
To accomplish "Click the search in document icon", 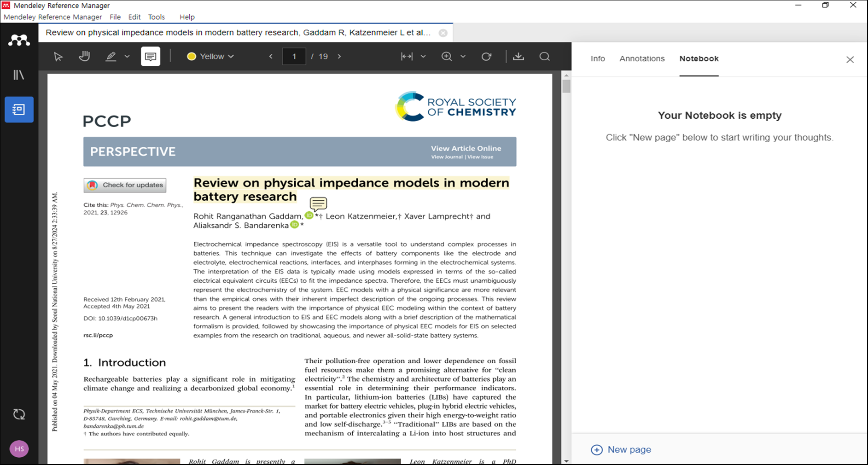I will (x=545, y=56).
